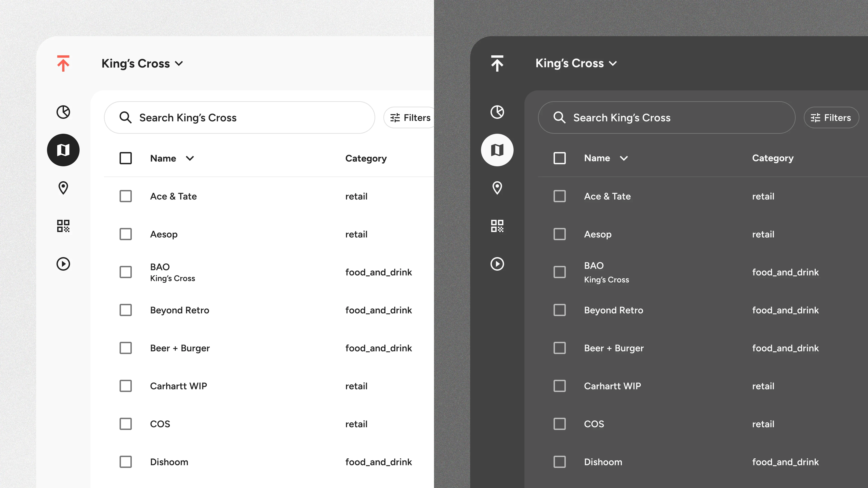Check Beyond Retro row in light panel
Viewport: 868px width, 488px height.
click(x=126, y=310)
